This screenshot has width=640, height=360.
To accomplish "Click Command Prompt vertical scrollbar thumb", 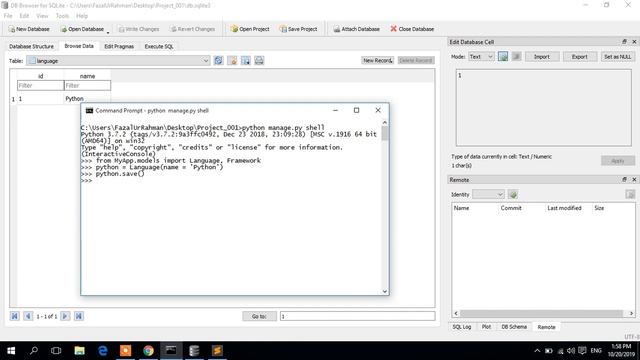I will pyautogui.click(x=384, y=133).
